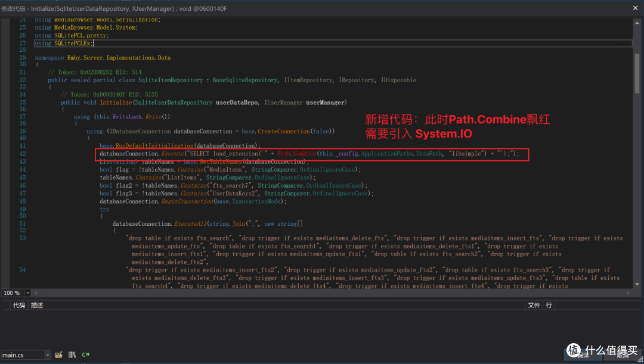Sort errors by 行 column header
This screenshot has width=644, height=364.
pos(549,305)
